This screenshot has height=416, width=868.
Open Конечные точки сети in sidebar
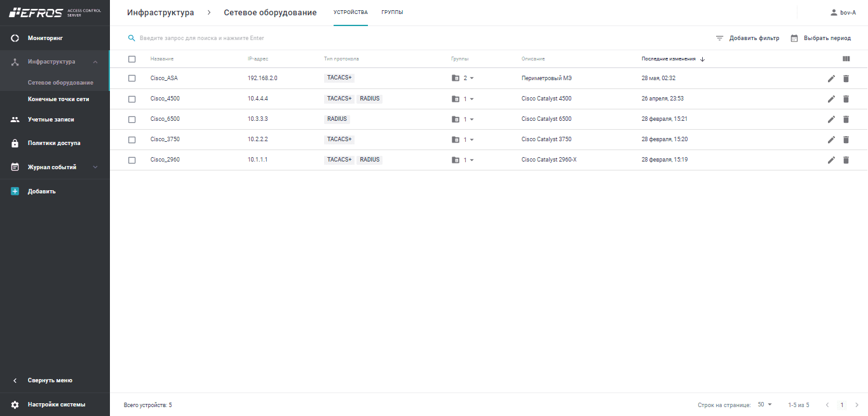point(58,99)
